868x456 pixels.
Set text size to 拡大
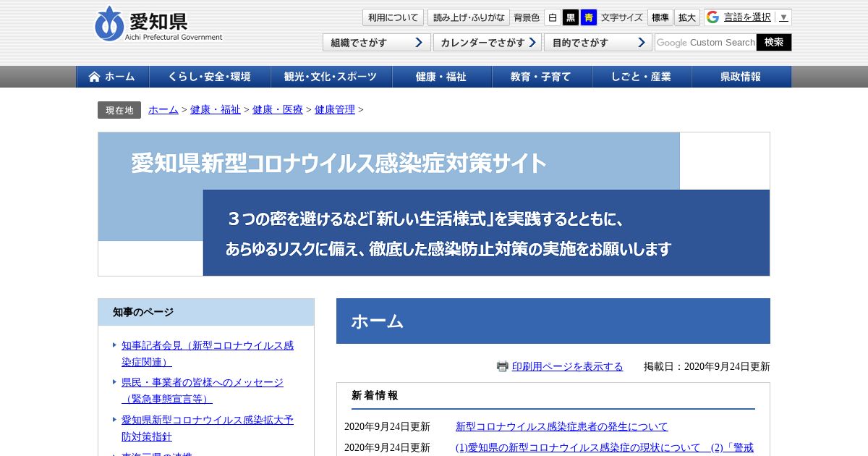[687, 17]
